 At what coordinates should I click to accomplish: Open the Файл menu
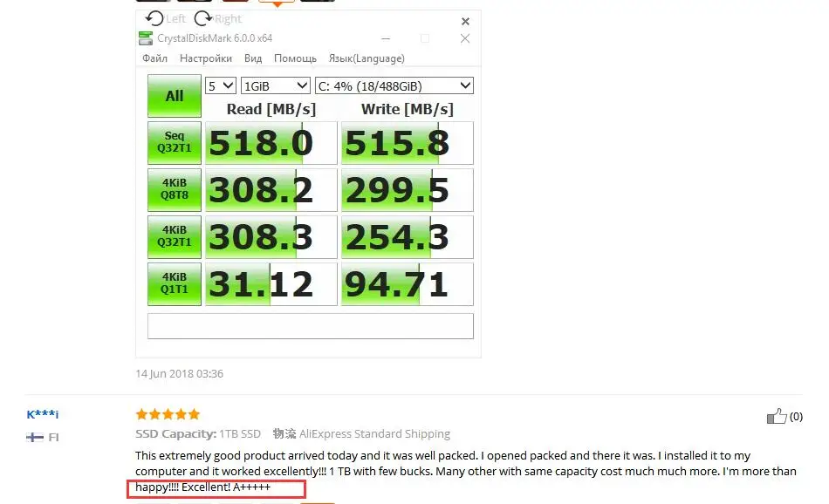point(155,58)
